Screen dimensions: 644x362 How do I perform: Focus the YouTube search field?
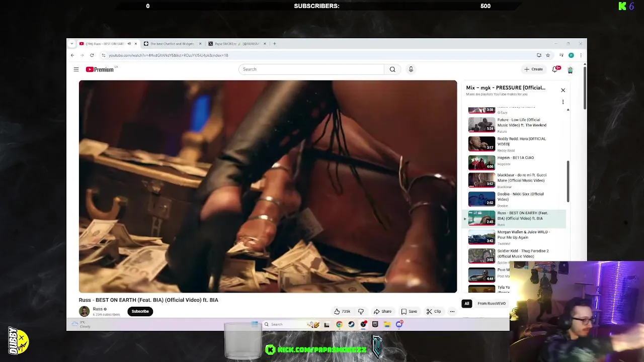(311, 69)
